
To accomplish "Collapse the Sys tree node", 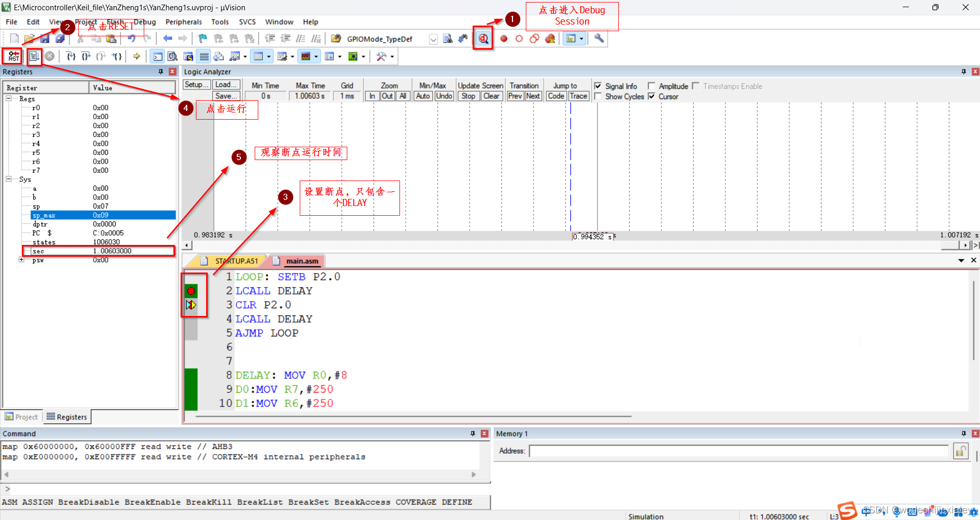I will [x=9, y=179].
